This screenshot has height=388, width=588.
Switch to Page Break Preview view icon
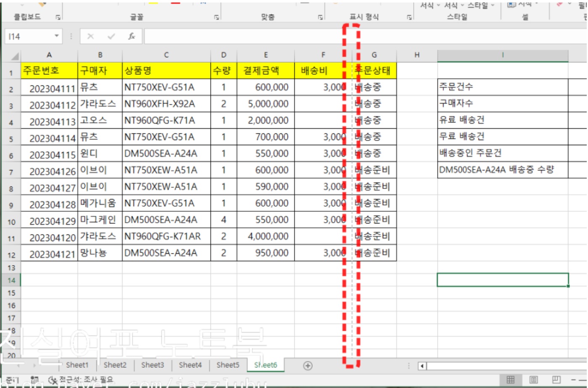tap(556, 380)
